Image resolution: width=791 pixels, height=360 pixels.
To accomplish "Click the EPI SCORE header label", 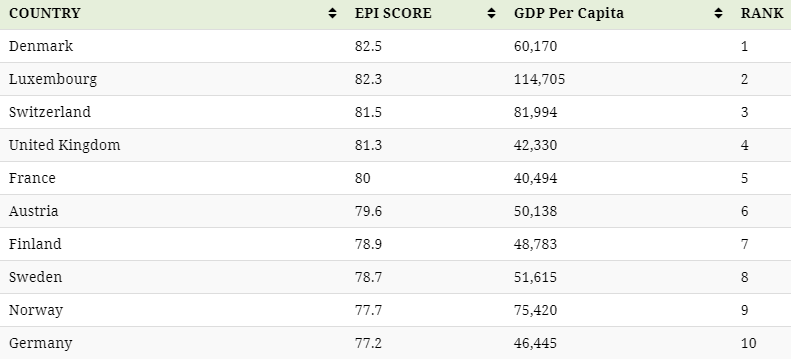I will 393,13.
